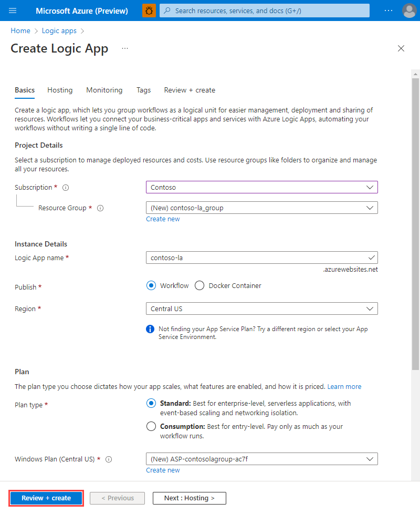Click the Review + create button
The height and width of the screenshot is (514, 420).
[46, 498]
